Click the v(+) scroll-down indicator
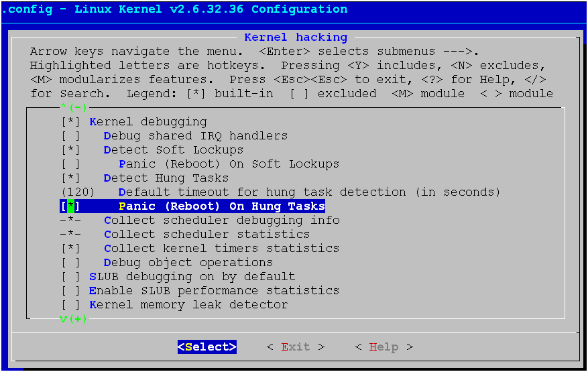The image size is (588, 372). [74, 319]
